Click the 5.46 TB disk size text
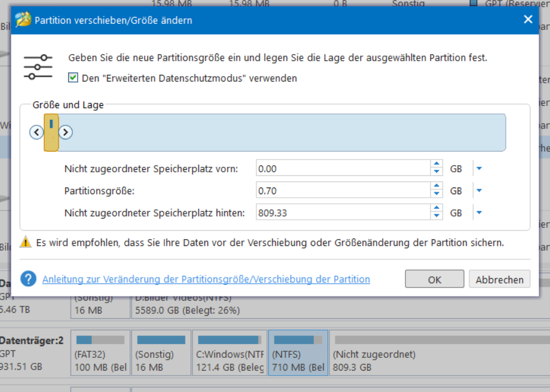The width and height of the screenshot is (550, 392). coord(15,310)
